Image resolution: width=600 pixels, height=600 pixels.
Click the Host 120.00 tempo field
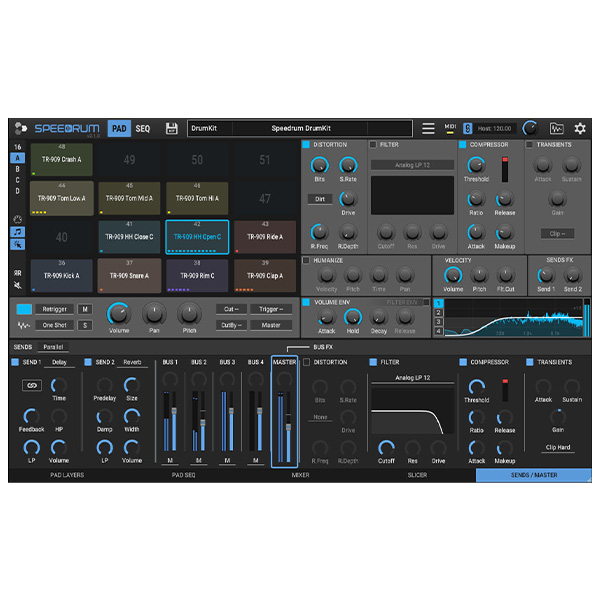pyautogui.click(x=494, y=129)
